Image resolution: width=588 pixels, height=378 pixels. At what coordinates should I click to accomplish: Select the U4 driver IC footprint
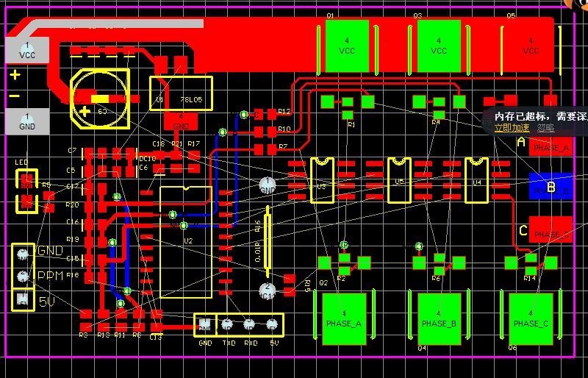476,181
